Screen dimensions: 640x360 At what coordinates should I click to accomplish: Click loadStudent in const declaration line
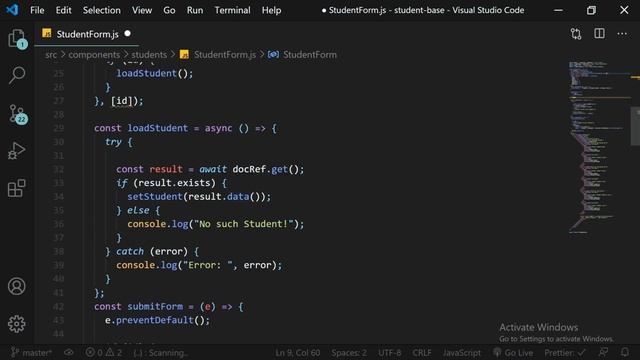pyautogui.click(x=158, y=128)
